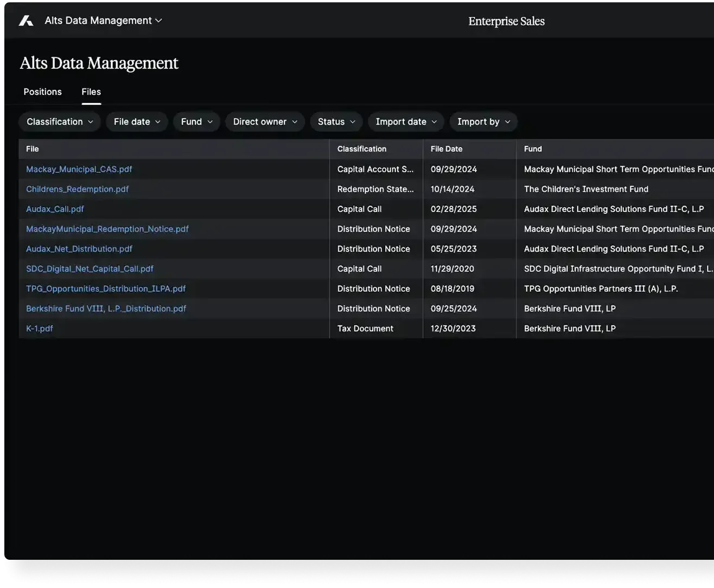The image size is (714, 588).
Task: Open TPG_Opportunities_Distribution_ILPA.pdf link
Action: pos(106,289)
